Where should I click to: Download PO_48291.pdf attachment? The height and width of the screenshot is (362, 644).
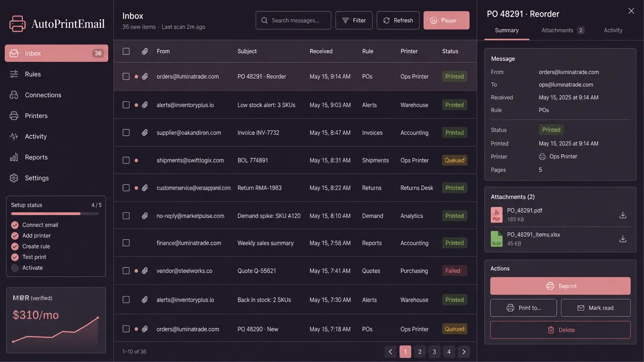click(x=623, y=215)
